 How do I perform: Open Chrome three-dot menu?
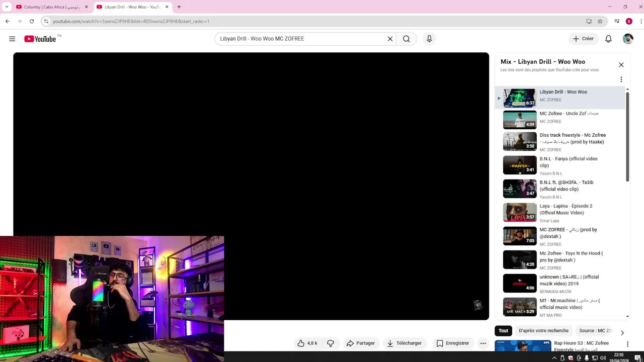(641, 21)
